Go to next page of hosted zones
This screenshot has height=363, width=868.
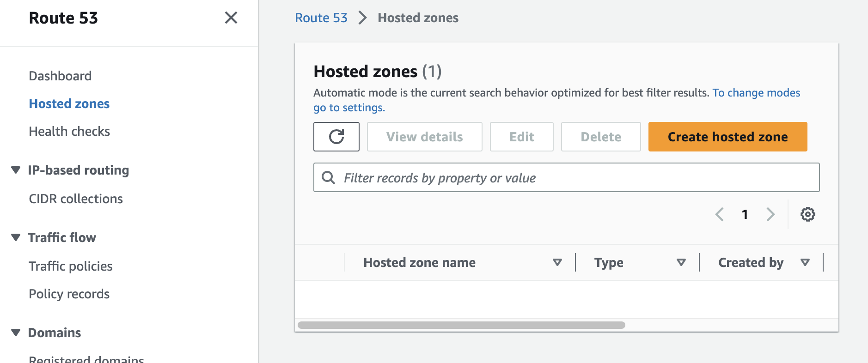pyautogui.click(x=770, y=214)
